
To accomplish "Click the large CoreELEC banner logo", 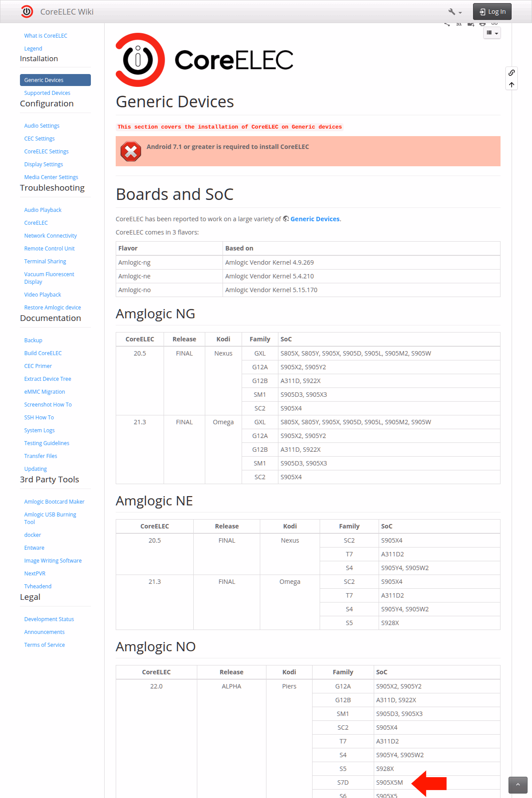I will coord(205,60).
